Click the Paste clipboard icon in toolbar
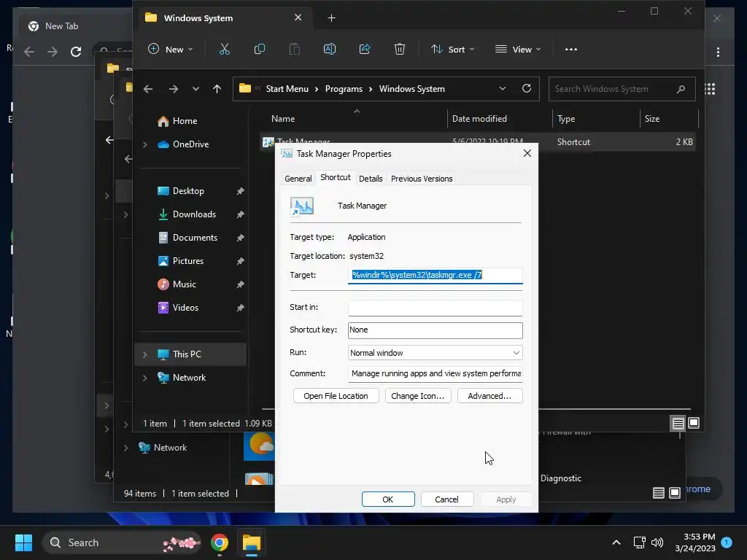This screenshot has width=747, height=560. pyautogui.click(x=295, y=49)
